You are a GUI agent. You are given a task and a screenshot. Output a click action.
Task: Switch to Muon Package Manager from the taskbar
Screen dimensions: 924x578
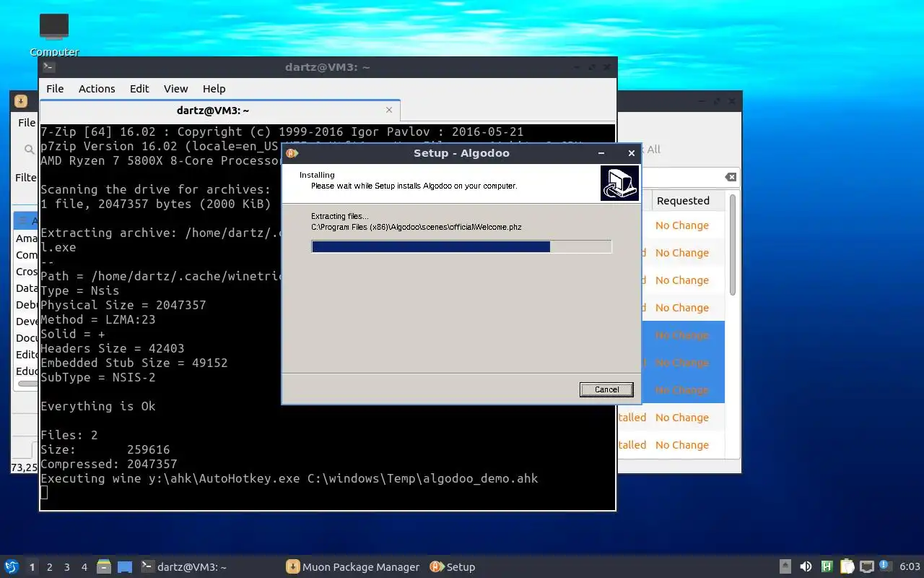click(353, 567)
